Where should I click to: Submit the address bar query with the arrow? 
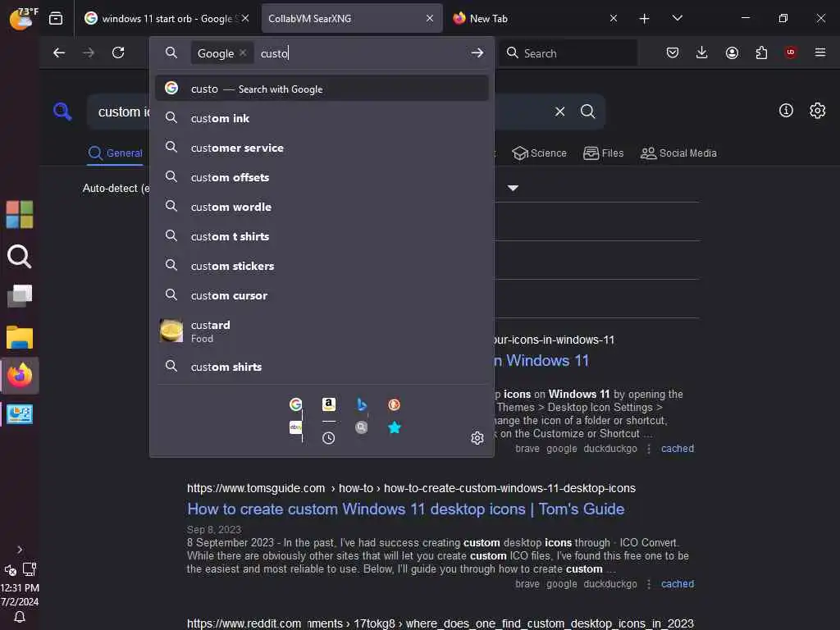477,52
